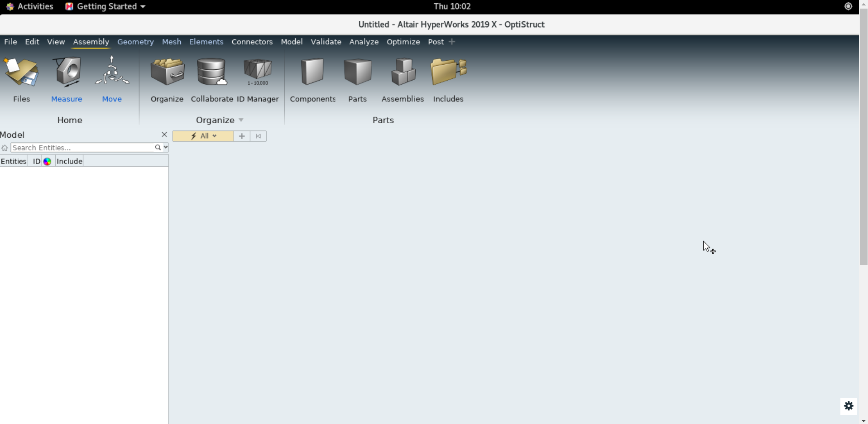Click the Include column header
Image resolution: width=868 pixels, height=424 pixels.
click(x=69, y=161)
